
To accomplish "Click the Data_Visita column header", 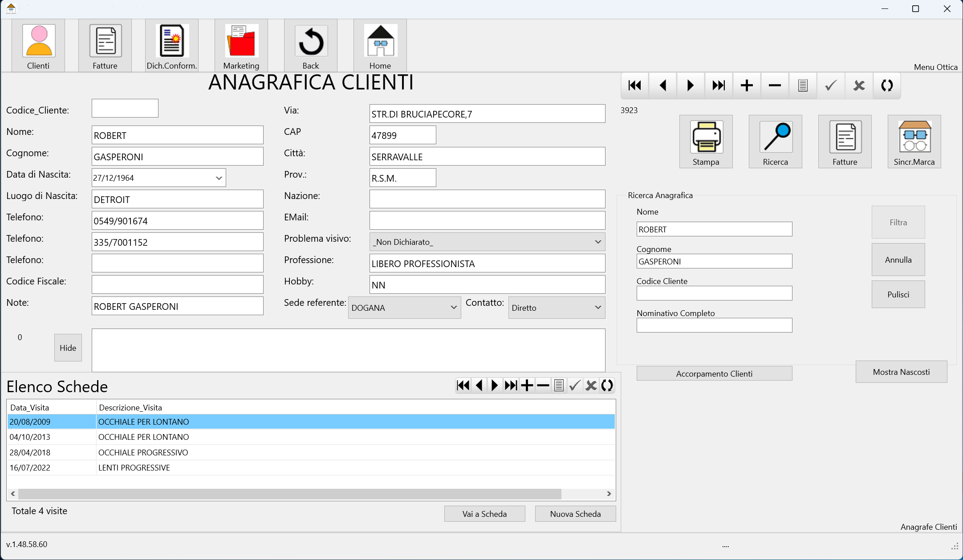I will click(x=52, y=407).
